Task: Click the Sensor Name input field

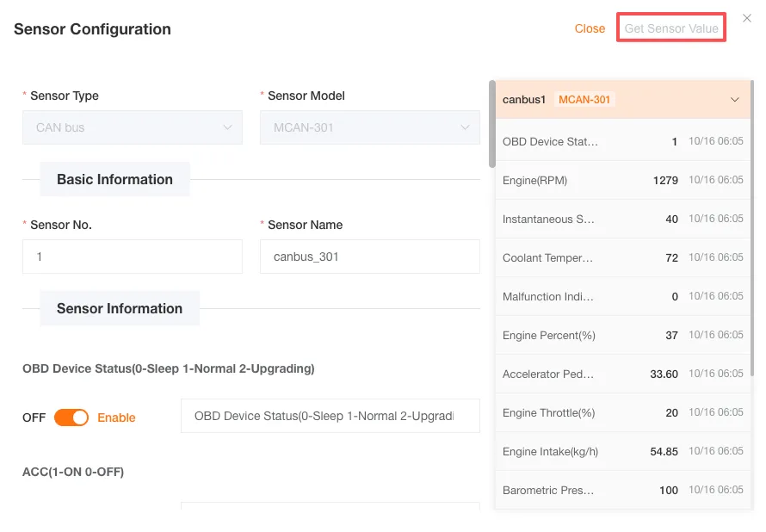Action: [369, 256]
